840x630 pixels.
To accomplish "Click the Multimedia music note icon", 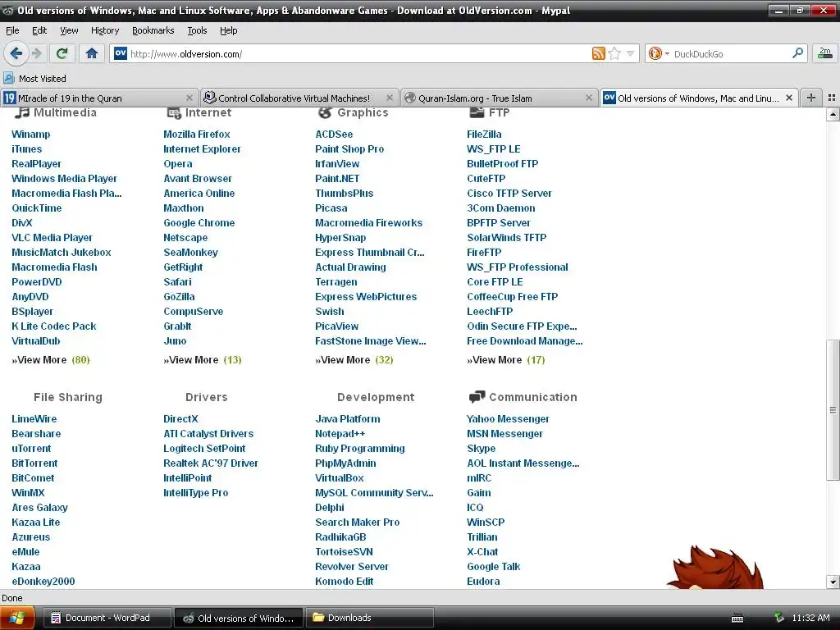I will (22, 112).
